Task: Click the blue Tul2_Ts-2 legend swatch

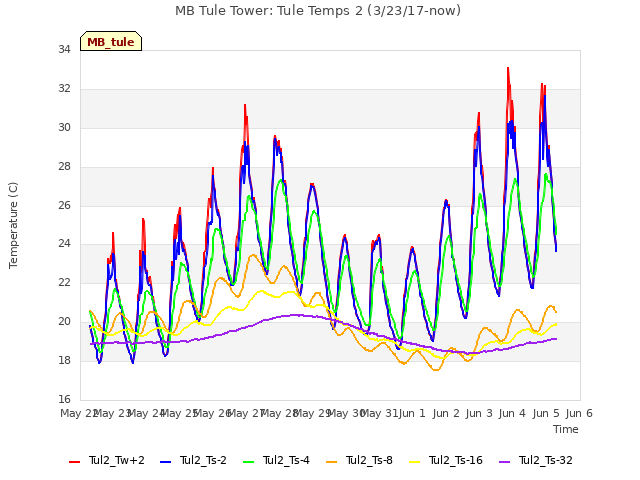Action: (x=166, y=462)
